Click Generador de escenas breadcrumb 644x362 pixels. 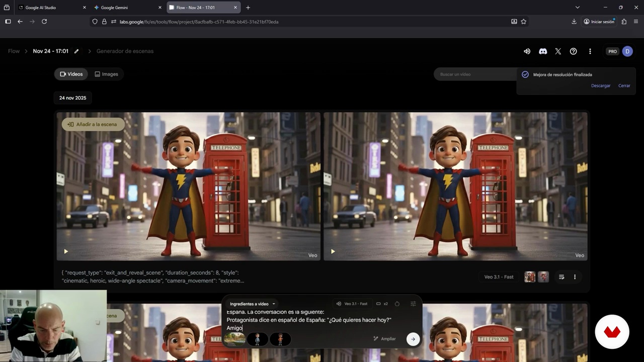[125, 51]
